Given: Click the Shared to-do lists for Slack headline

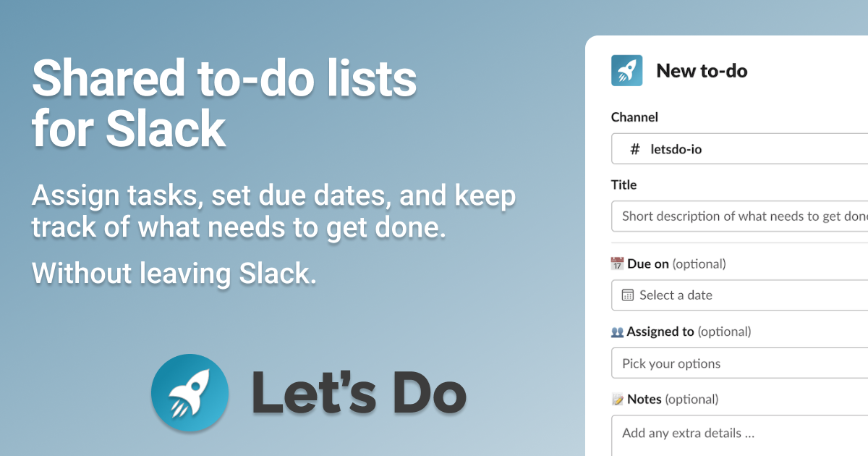Looking at the screenshot, I should 224,104.
